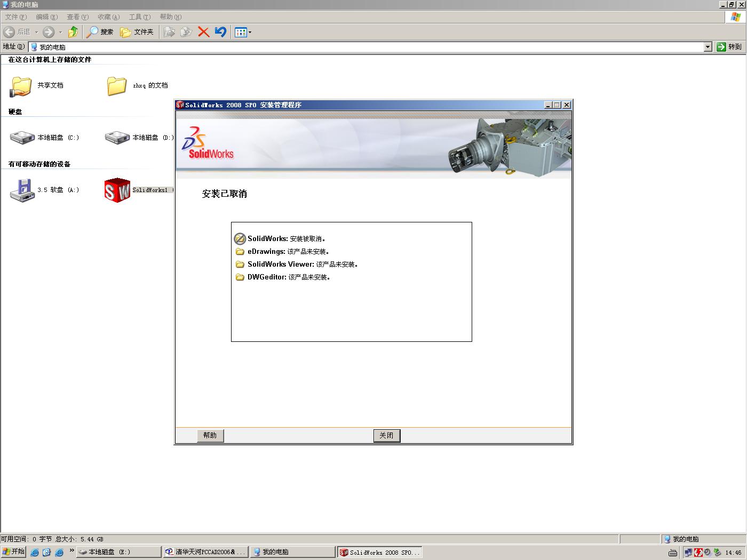The image size is (747, 560).
Task: Click the SolidWorks Viewer folder icon
Action: [240, 265]
